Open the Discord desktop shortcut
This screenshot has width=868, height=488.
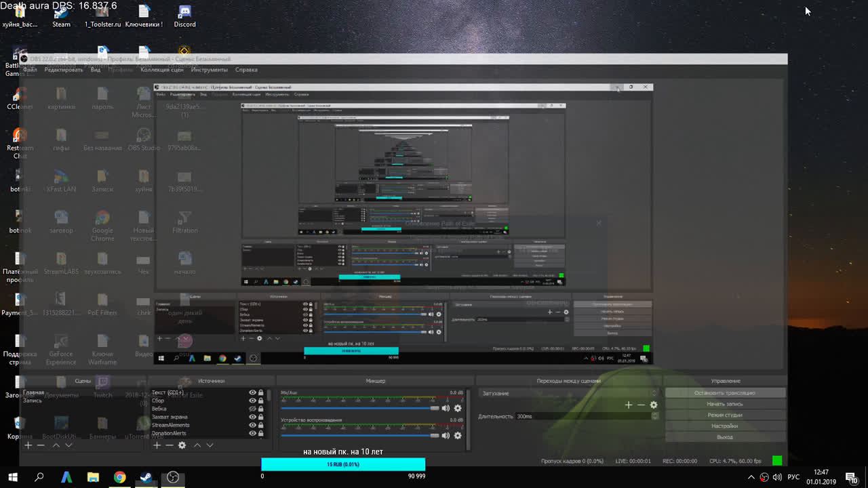[184, 16]
